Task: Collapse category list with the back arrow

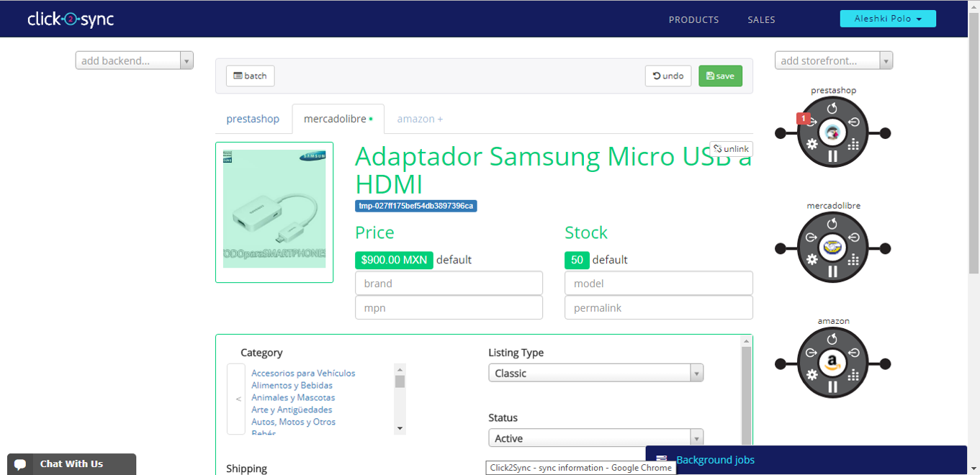Action: pyautogui.click(x=236, y=399)
